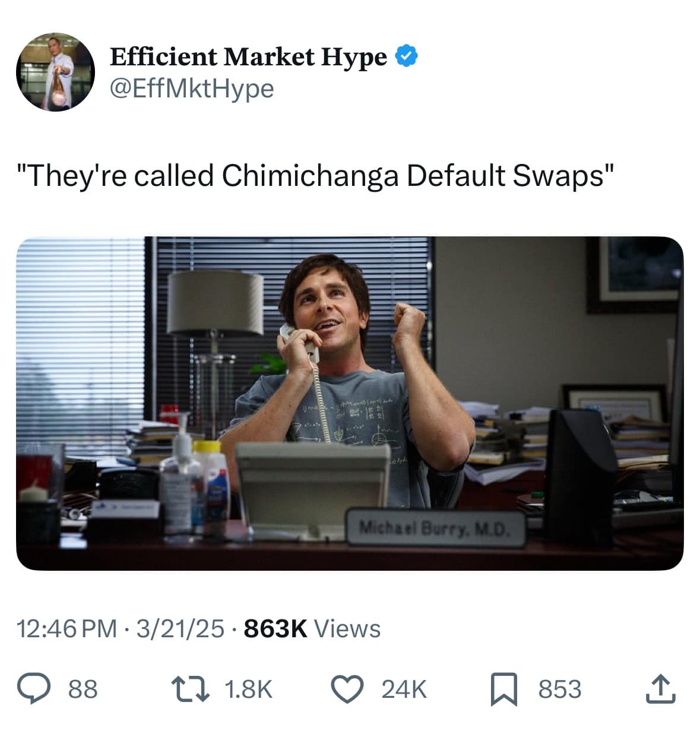Click the Efficient Market Hype display name
Viewport: 700px width, 740px height.
[248, 57]
